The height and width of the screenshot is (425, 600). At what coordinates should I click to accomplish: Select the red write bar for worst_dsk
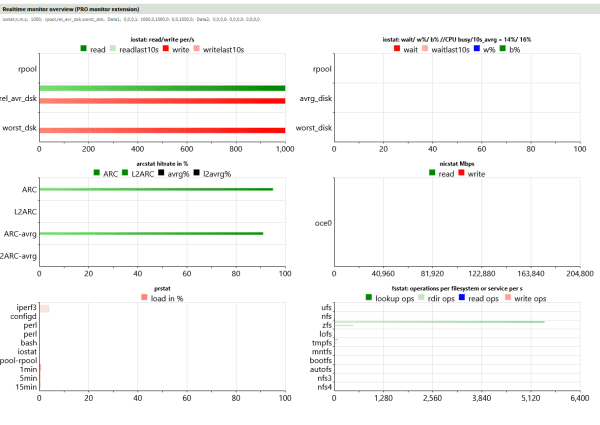pyautogui.click(x=162, y=130)
